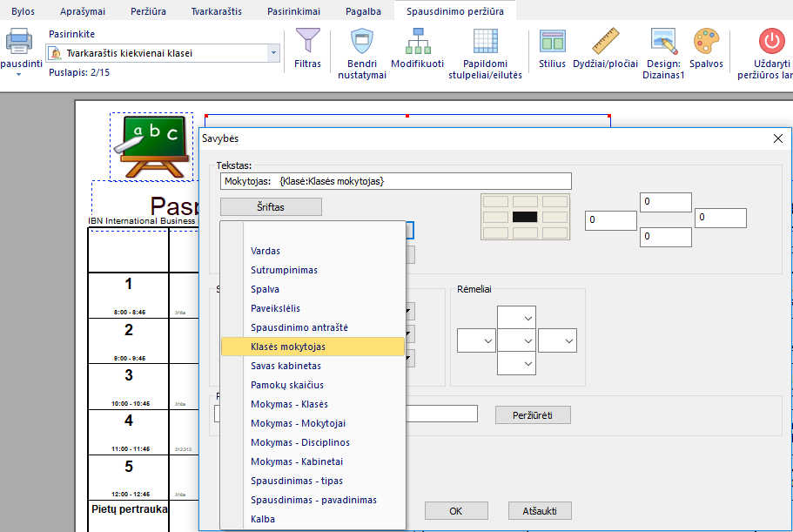Open Dydžiai/pločiai ruler icon

tap(605, 42)
